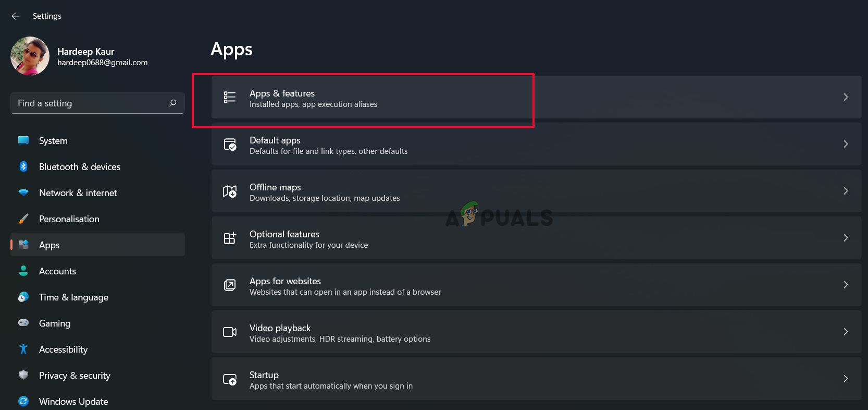The width and height of the screenshot is (868, 410).
Task: Click the Network wifi icon in sidebar
Action: click(23, 192)
